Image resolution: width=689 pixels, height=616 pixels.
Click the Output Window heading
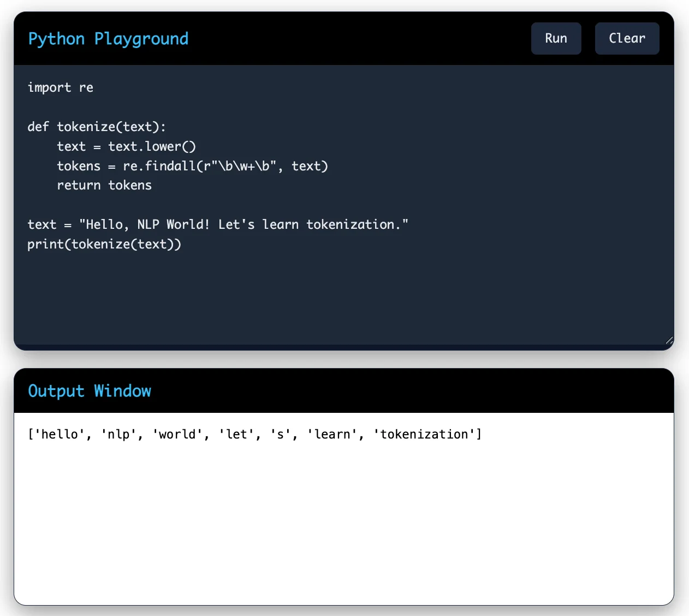[90, 391]
